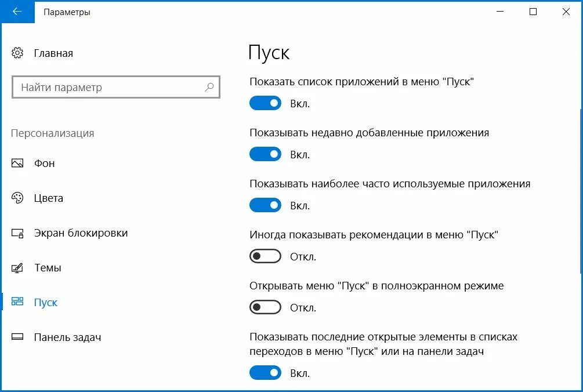Turn off recent items in jump lists

point(265,373)
